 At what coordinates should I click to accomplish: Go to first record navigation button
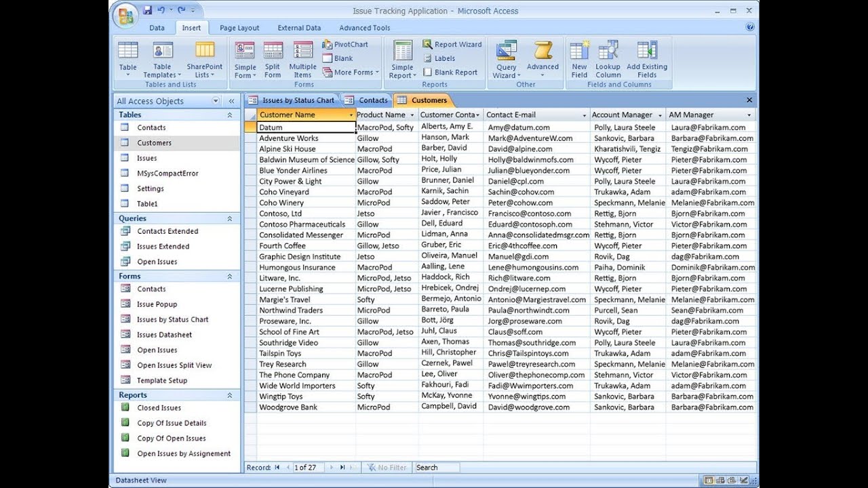[277, 468]
